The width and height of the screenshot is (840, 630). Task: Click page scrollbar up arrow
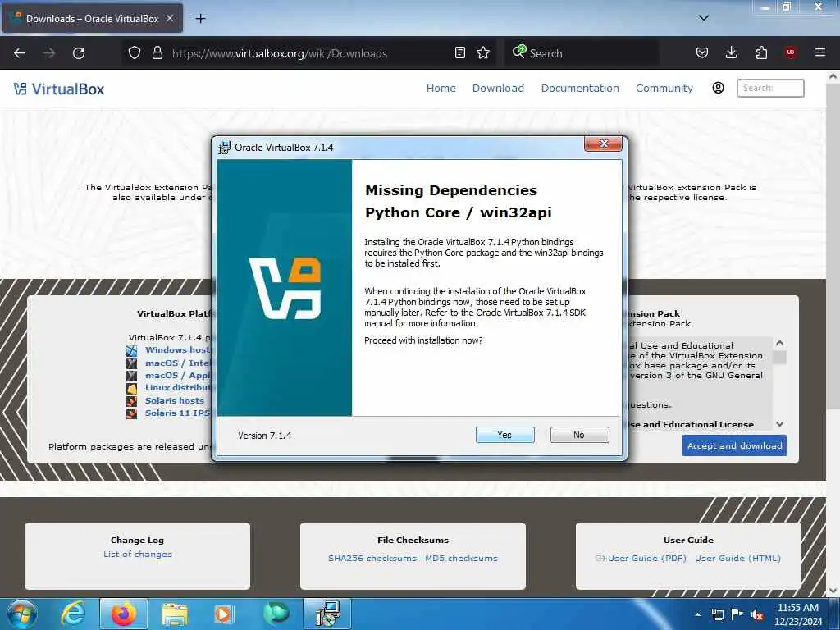coord(833,77)
